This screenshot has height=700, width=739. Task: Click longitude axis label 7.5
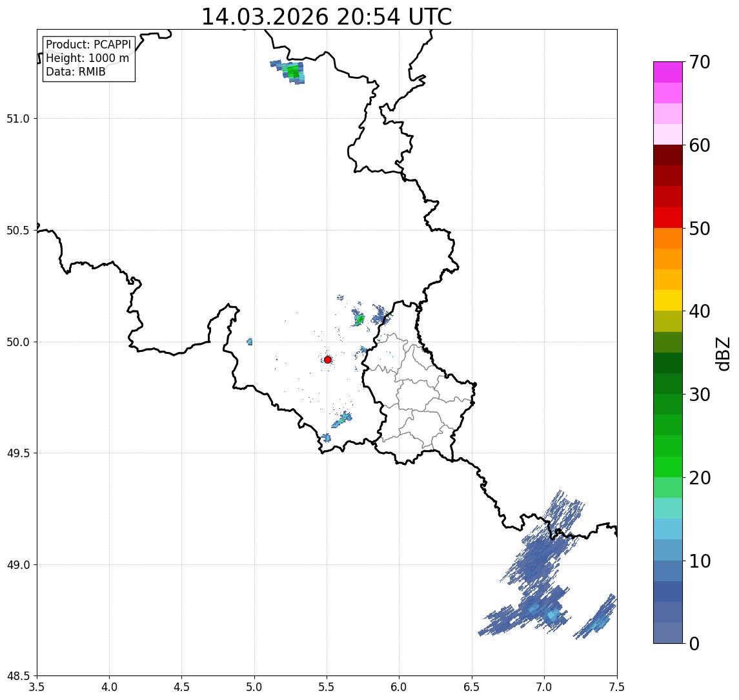pyautogui.click(x=617, y=687)
